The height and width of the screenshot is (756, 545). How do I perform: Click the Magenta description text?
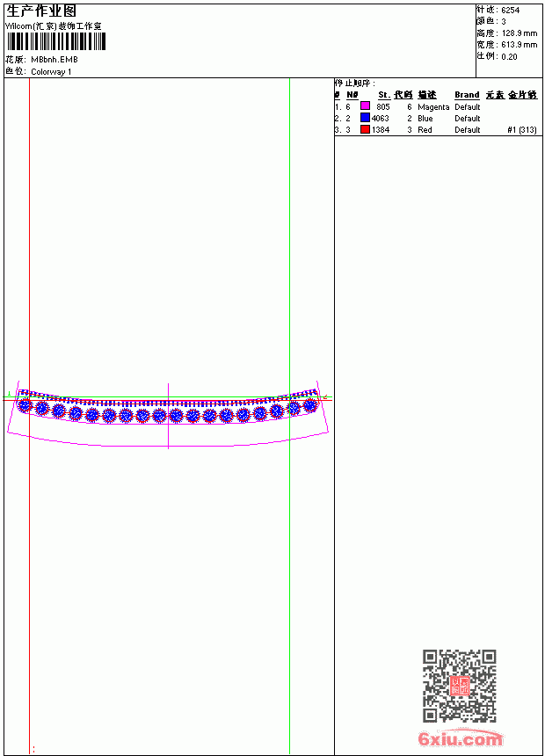point(433,107)
